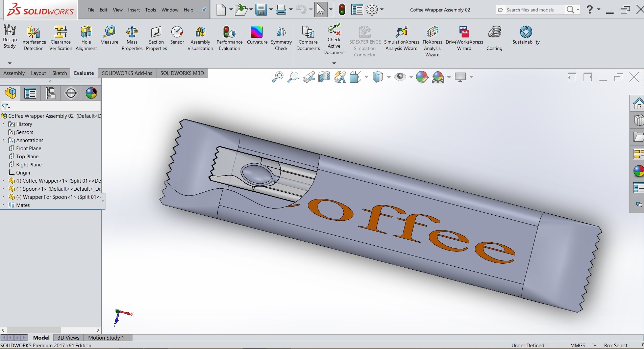The image size is (644, 349).
Task: Select Wrapper For Spoon<1> component
Action: point(54,197)
